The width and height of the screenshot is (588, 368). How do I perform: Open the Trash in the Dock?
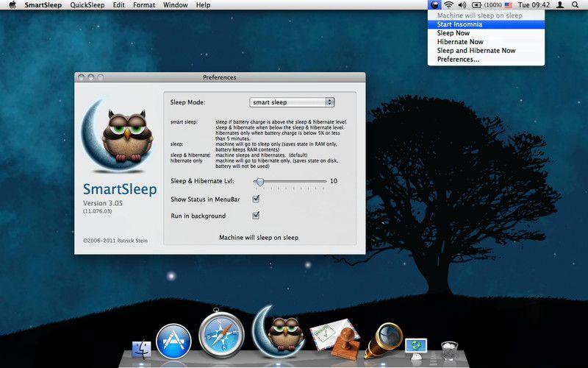pyautogui.click(x=449, y=350)
